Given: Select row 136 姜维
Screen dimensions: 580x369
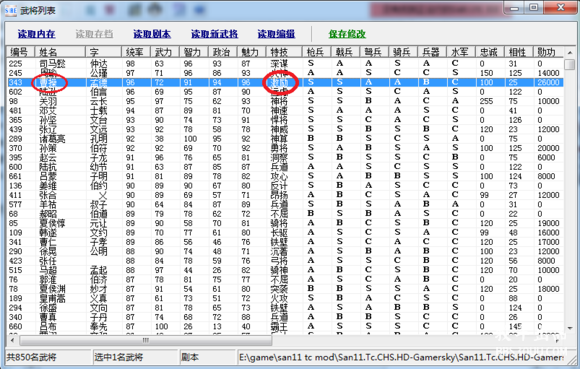Looking at the screenshot, I should coord(285,186).
